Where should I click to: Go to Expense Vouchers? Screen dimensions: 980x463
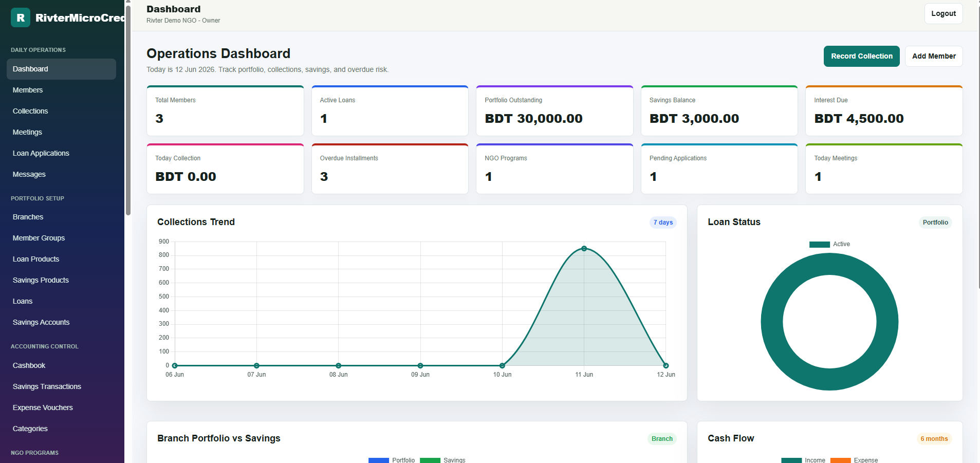coord(61,408)
